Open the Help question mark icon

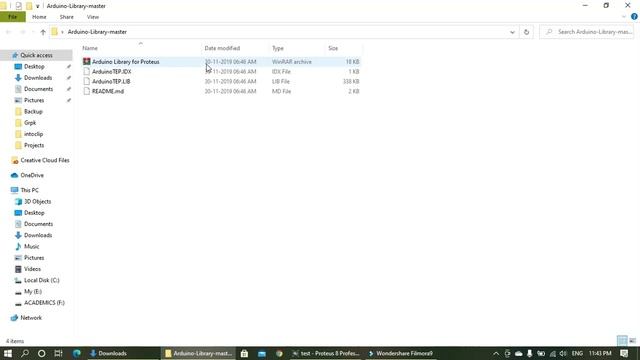(634, 17)
